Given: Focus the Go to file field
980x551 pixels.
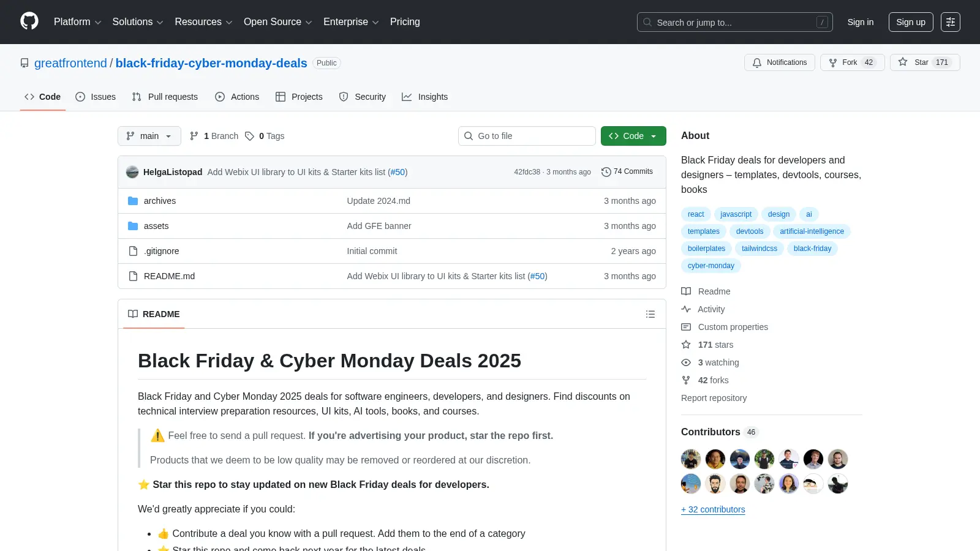Looking at the screenshot, I should (527, 136).
